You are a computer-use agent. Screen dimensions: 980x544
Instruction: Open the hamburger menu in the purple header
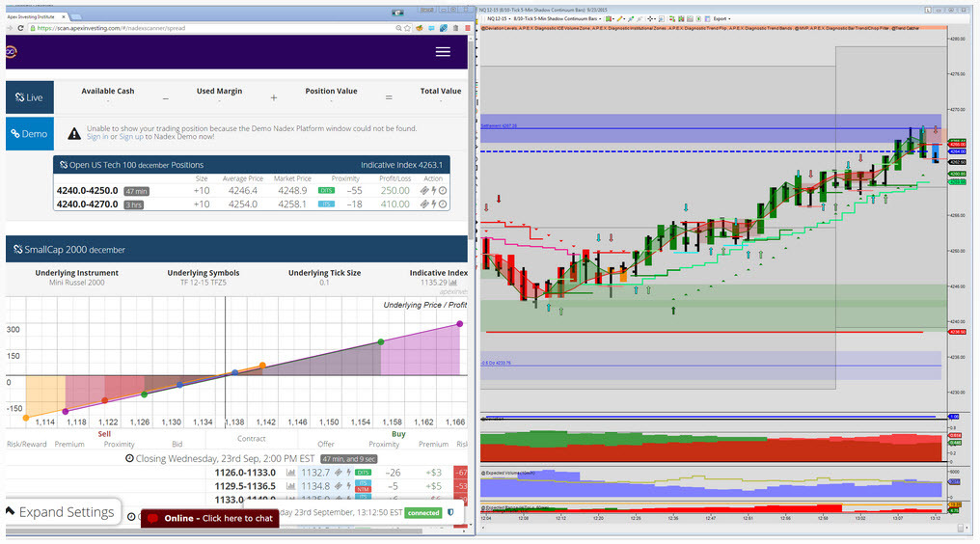(443, 52)
